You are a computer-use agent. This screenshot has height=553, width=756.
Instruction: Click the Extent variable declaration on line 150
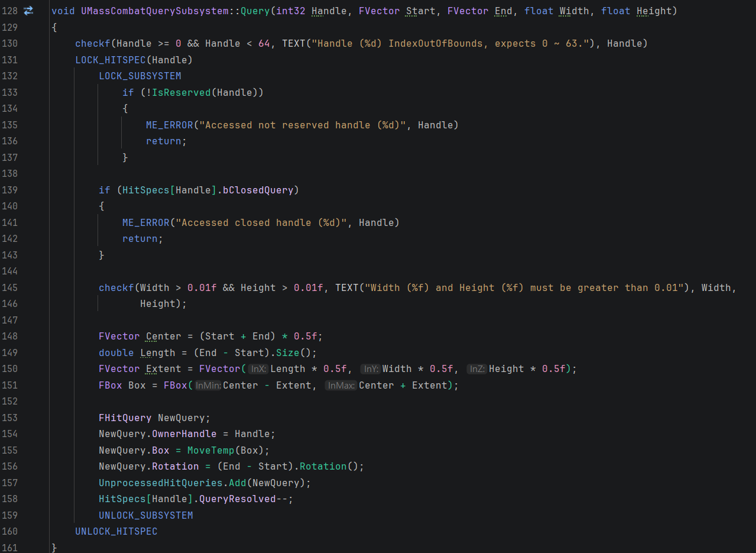tap(164, 369)
